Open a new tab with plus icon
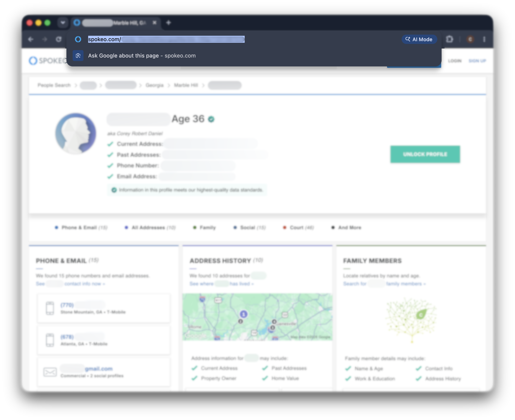This screenshot has width=515, height=420. 169,23
